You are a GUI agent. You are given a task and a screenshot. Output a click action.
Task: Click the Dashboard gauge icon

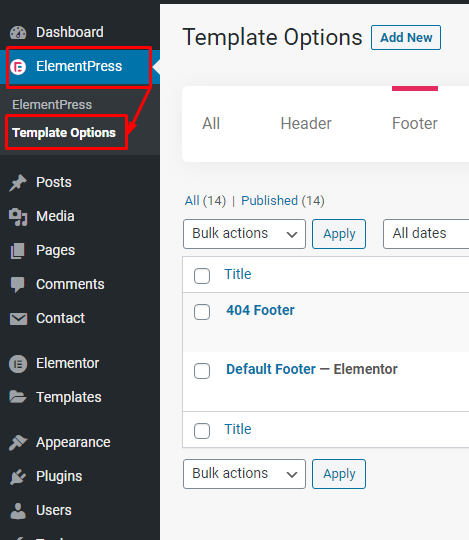tap(18, 32)
